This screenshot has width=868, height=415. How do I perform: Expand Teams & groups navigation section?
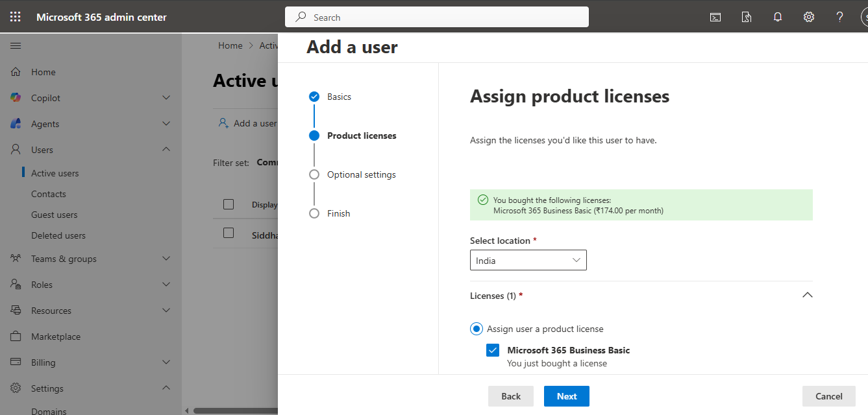[166, 259]
